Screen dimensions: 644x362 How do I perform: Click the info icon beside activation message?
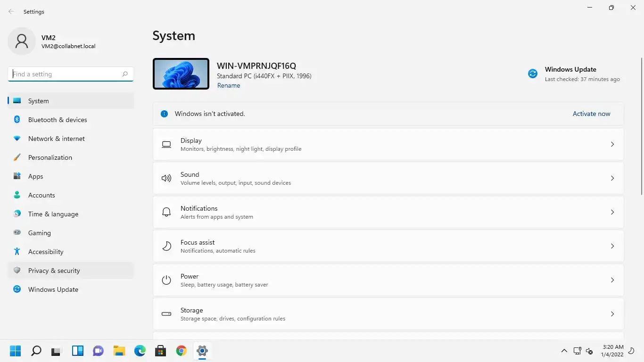point(164,114)
